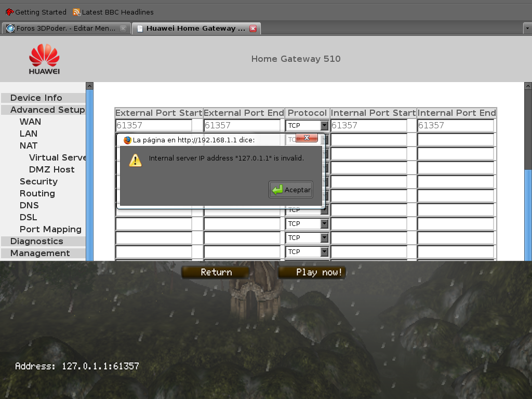The width and height of the screenshot is (532, 399).
Task: Click Internal Port Start field with 61357
Action: click(369, 126)
